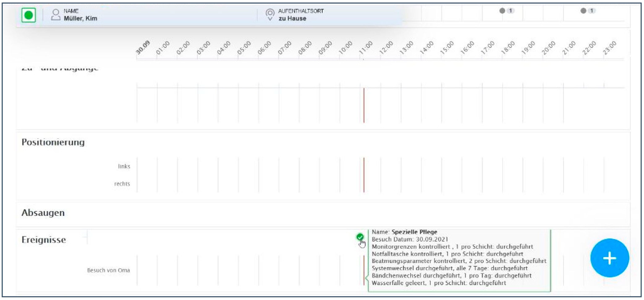Screen dimensions: 644x300
Task: Select the Besuch von Oma event row
Action: (109, 270)
